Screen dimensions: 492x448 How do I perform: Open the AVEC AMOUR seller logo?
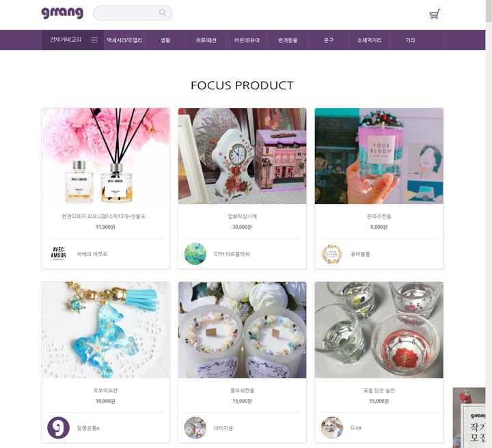point(58,253)
